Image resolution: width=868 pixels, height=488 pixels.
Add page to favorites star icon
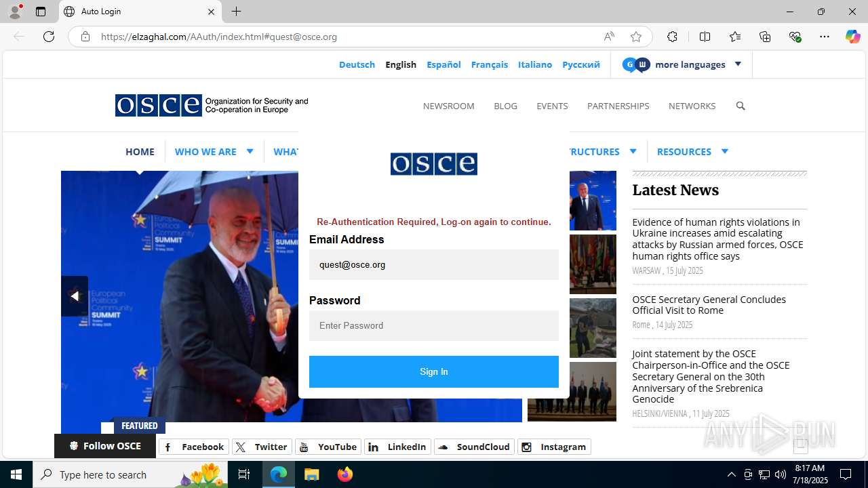click(x=635, y=37)
